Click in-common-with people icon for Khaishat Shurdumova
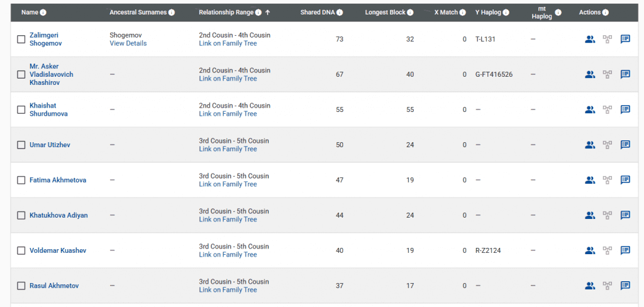The width and height of the screenshot is (644, 307). coord(589,109)
